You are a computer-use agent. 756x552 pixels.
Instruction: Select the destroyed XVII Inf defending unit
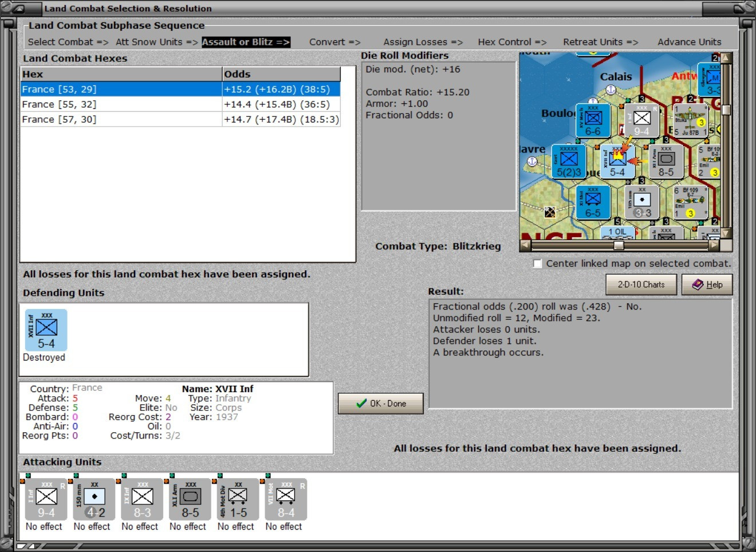[x=46, y=330]
